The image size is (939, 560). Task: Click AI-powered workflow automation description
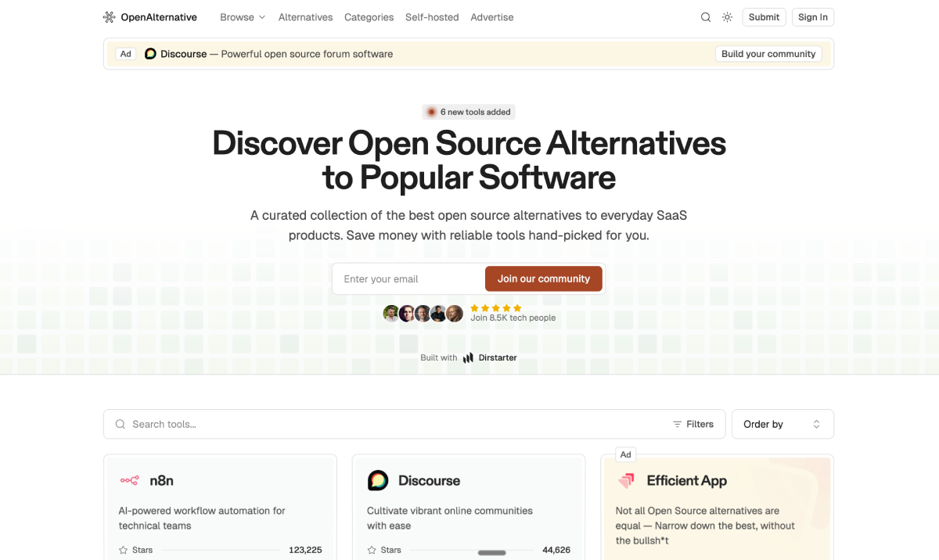(202, 518)
